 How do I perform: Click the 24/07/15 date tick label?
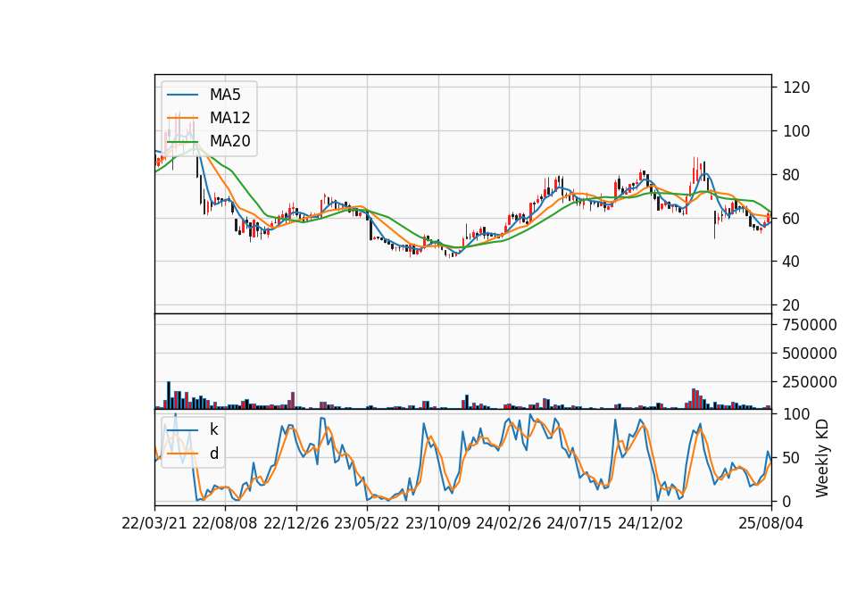pos(579,523)
